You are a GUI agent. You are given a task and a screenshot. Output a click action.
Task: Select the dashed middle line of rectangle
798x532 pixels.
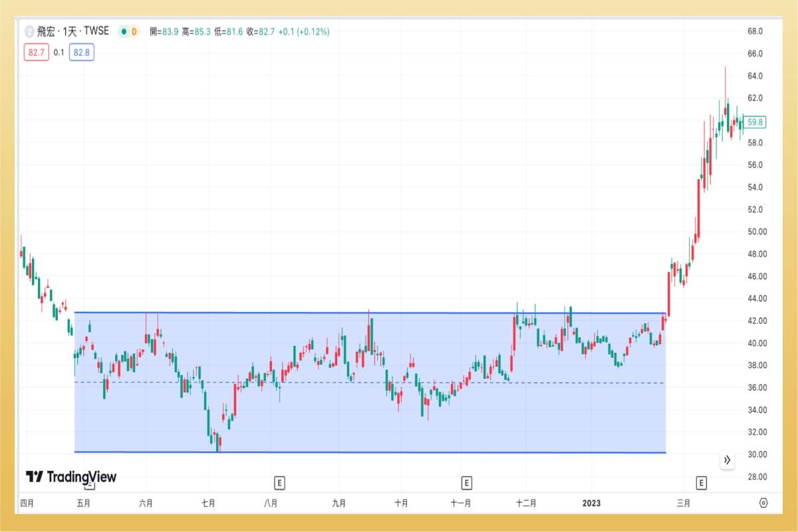click(x=370, y=382)
